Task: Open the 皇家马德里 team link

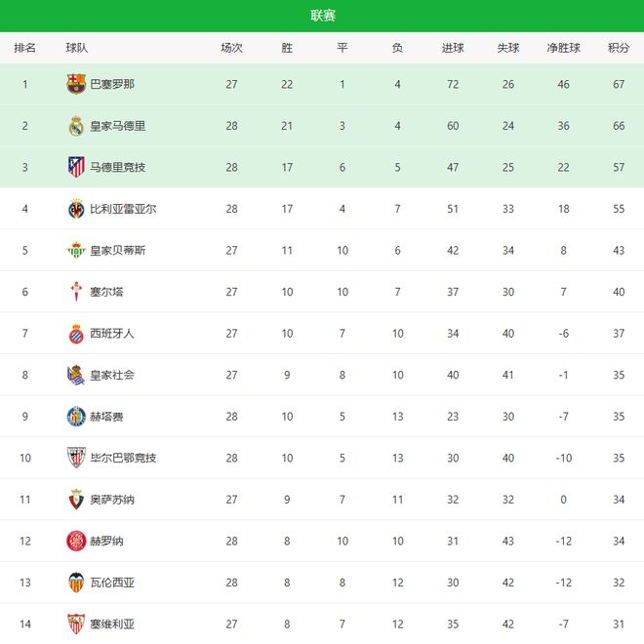Action: (118, 126)
